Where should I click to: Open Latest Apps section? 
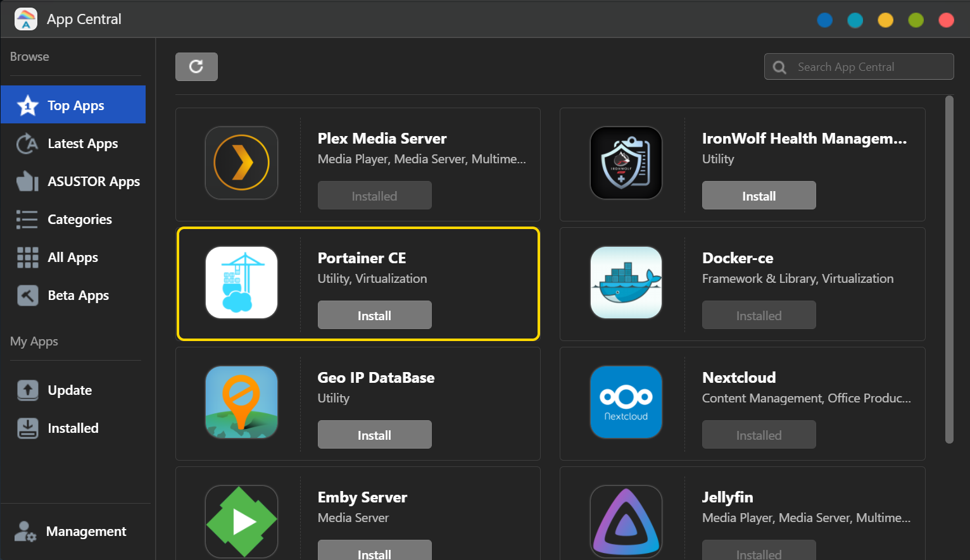[x=73, y=144]
